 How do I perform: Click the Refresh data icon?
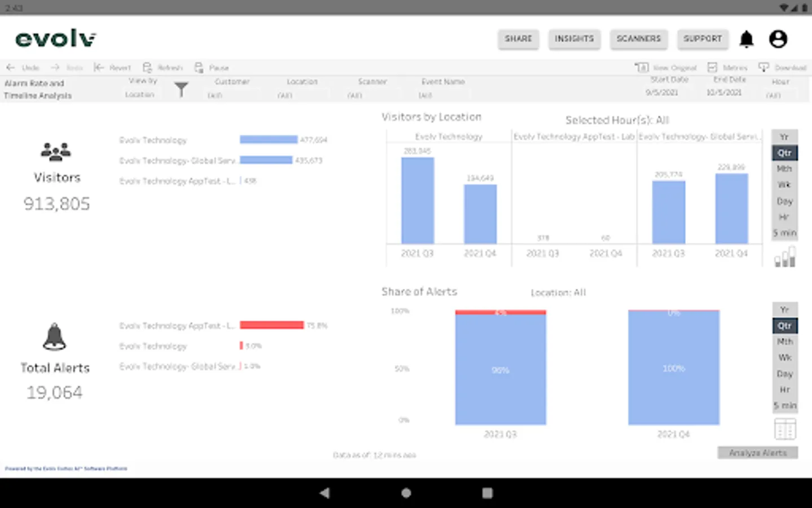[147, 67]
